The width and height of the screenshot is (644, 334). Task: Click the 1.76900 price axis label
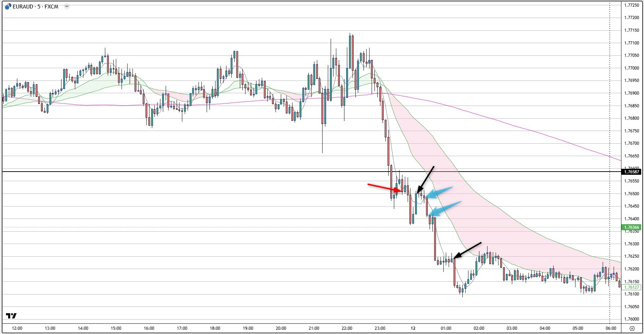click(x=632, y=93)
